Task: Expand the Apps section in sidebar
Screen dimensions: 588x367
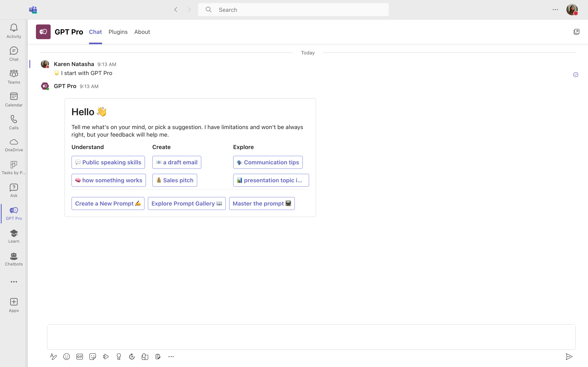Action: point(14,305)
